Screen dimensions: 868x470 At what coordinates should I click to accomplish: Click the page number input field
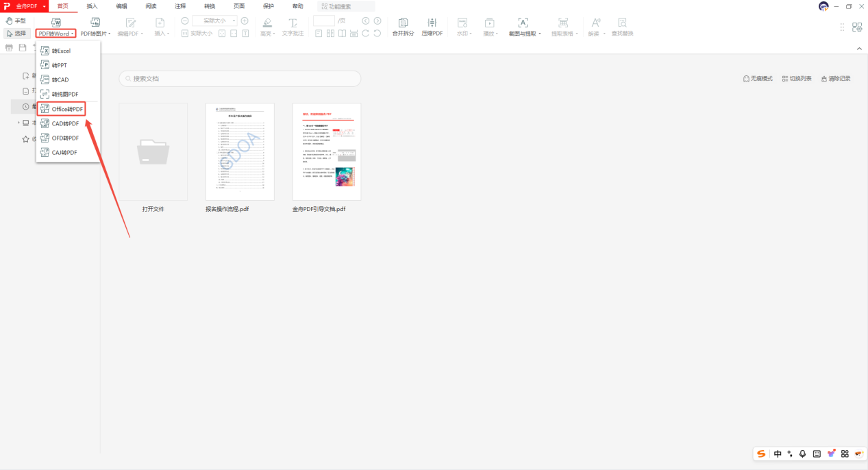tap(323, 21)
